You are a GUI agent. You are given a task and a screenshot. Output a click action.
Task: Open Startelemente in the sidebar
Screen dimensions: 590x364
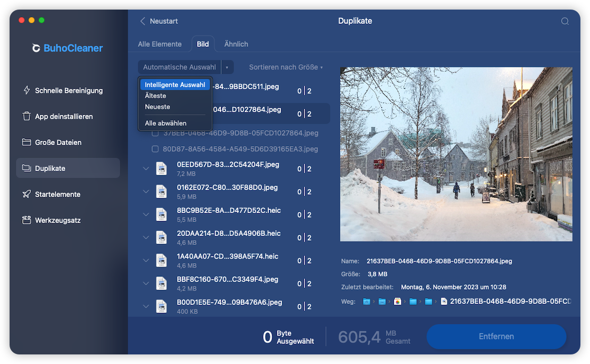coord(68,194)
